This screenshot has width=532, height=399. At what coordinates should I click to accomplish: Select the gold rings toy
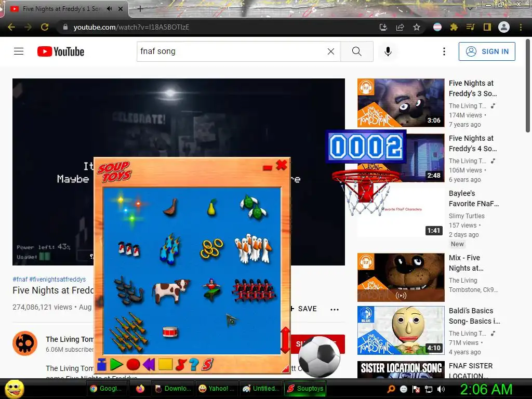[x=212, y=249]
